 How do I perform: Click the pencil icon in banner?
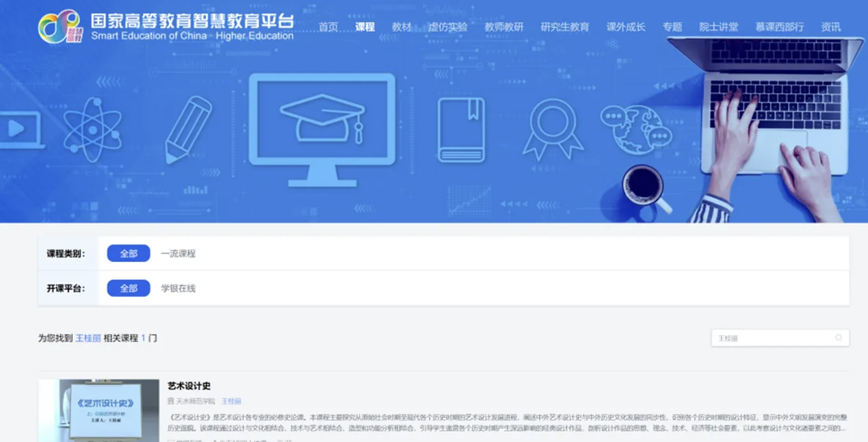[x=189, y=129]
